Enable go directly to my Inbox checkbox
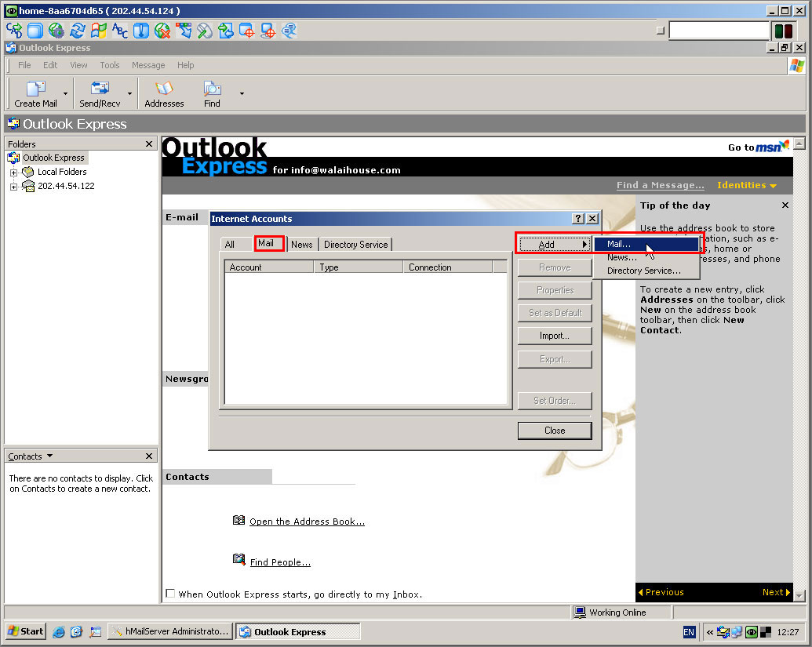Image resolution: width=812 pixels, height=647 pixels. (170, 593)
